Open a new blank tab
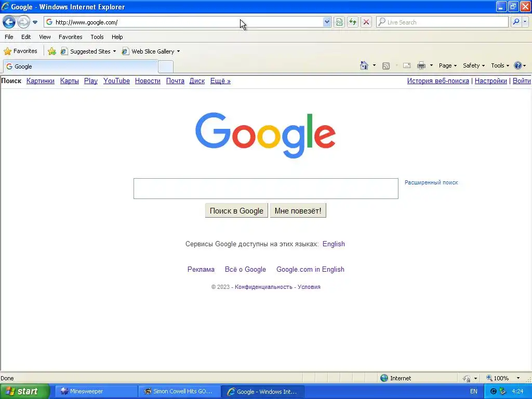 166,67
